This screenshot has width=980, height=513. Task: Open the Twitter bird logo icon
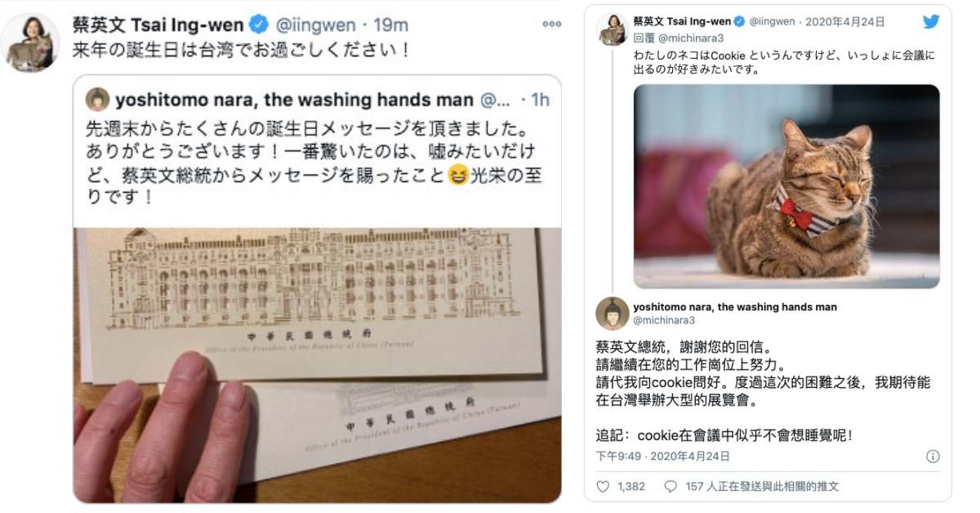click(x=931, y=21)
